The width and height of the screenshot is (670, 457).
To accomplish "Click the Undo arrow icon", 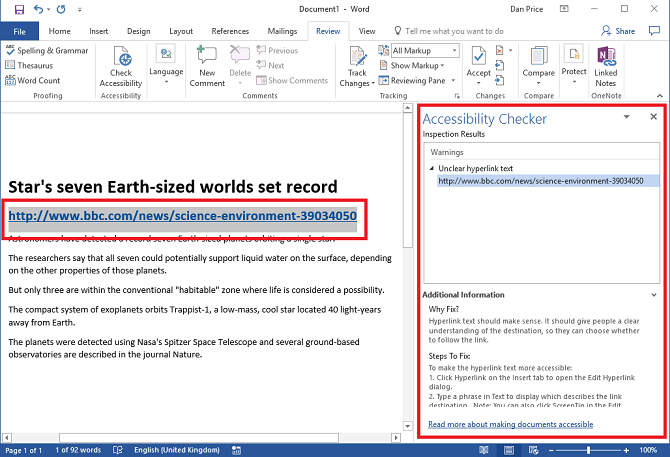I will 38,9.
